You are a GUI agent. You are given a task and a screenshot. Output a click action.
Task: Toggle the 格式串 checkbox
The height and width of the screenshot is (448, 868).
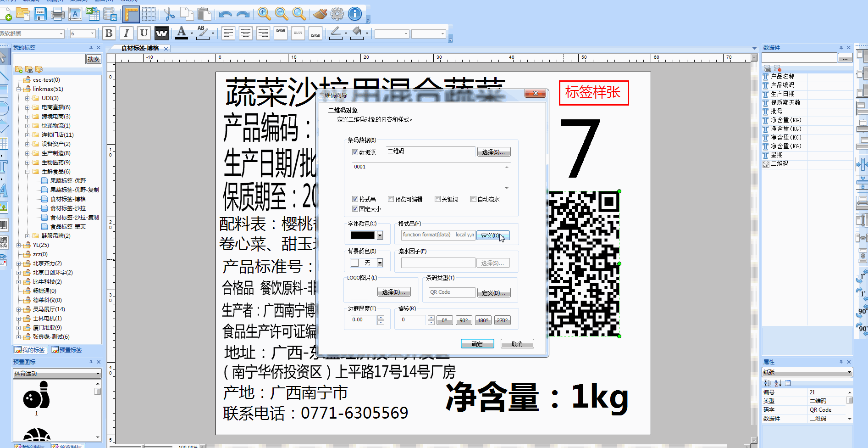coord(355,199)
